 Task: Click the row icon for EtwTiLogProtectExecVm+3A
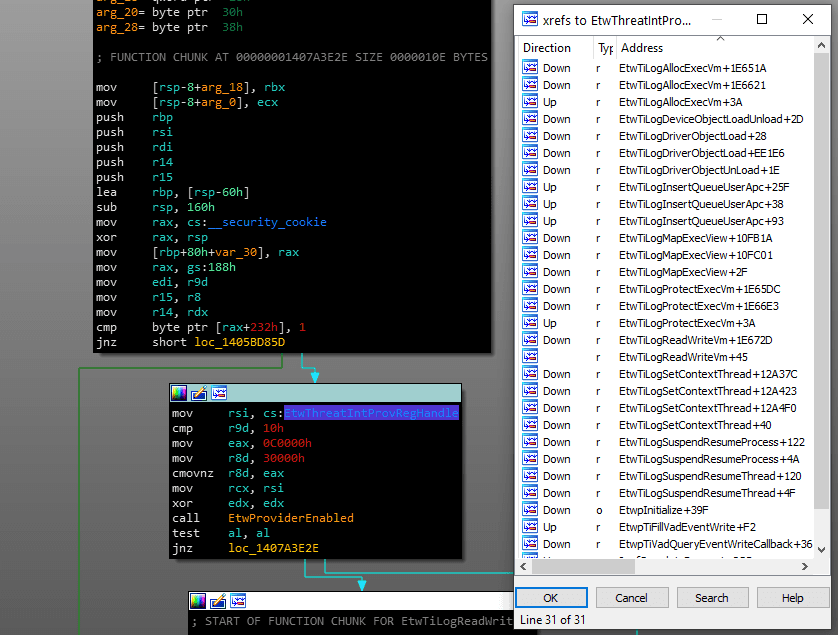pyautogui.click(x=530, y=323)
